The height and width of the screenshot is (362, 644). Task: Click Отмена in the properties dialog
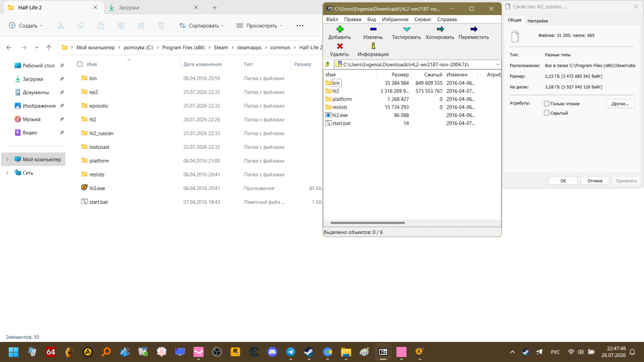(595, 180)
